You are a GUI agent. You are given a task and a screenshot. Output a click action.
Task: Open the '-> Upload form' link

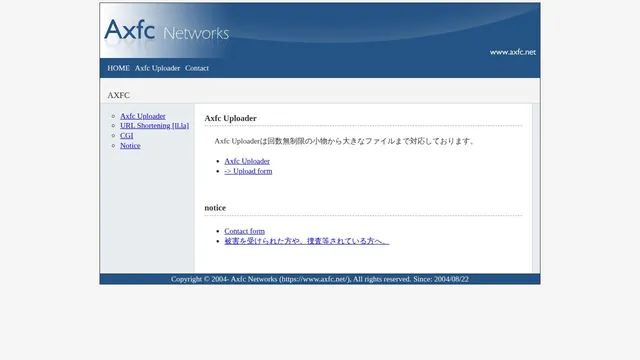[248, 171]
